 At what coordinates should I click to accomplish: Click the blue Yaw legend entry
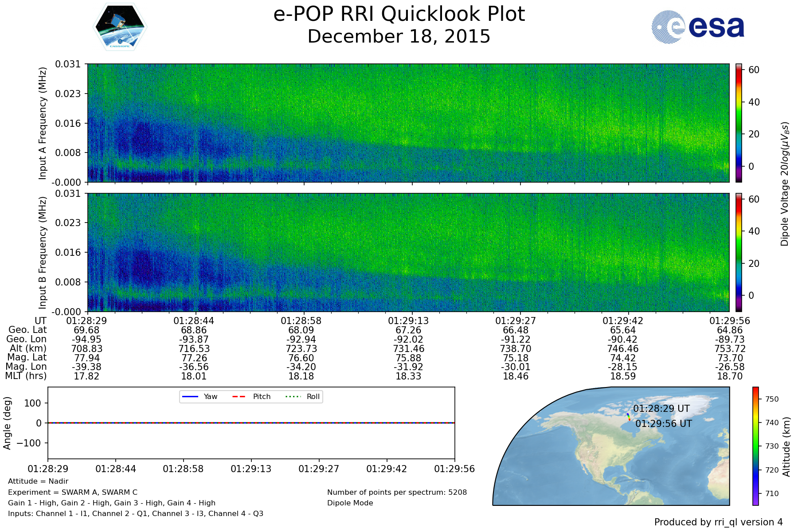point(199,396)
